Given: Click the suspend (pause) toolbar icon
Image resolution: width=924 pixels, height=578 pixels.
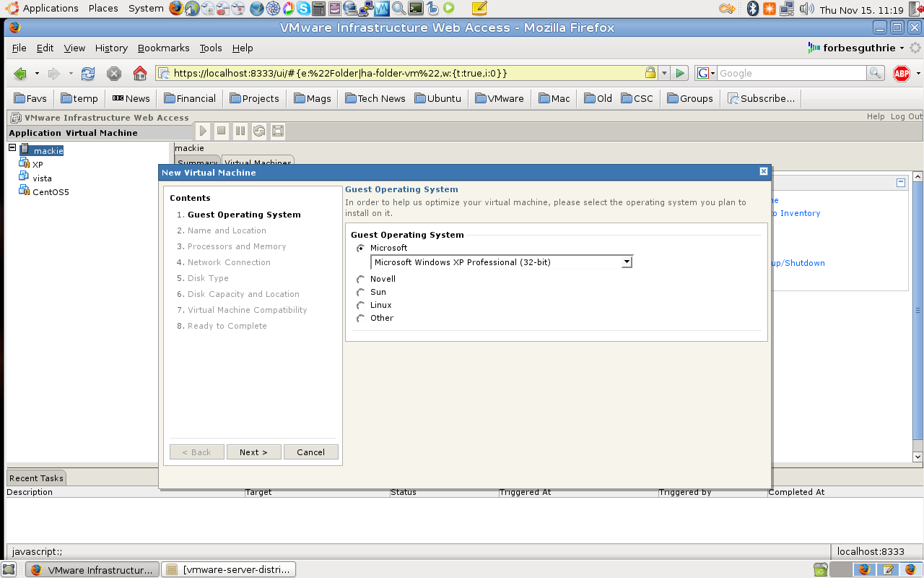Looking at the screenshot, I should [240, 131].
